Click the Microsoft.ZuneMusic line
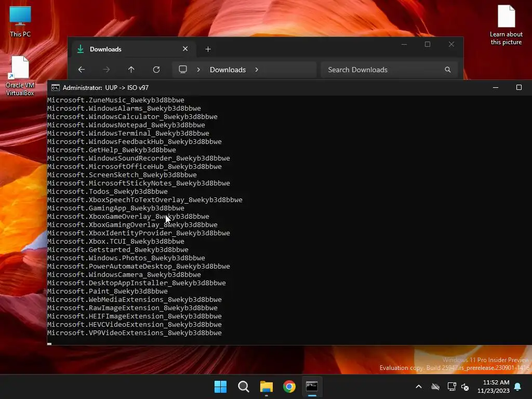The height and width of the screenshot is (399, 532). click(116, 100)
